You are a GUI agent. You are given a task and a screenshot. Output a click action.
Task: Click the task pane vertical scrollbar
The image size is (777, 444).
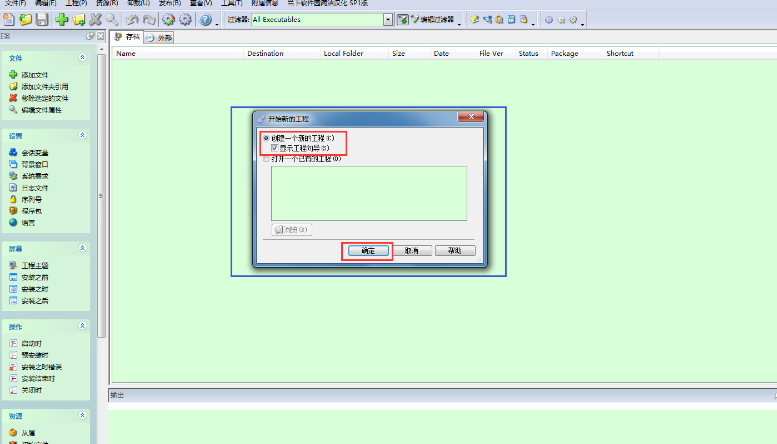tap(102, 196)
